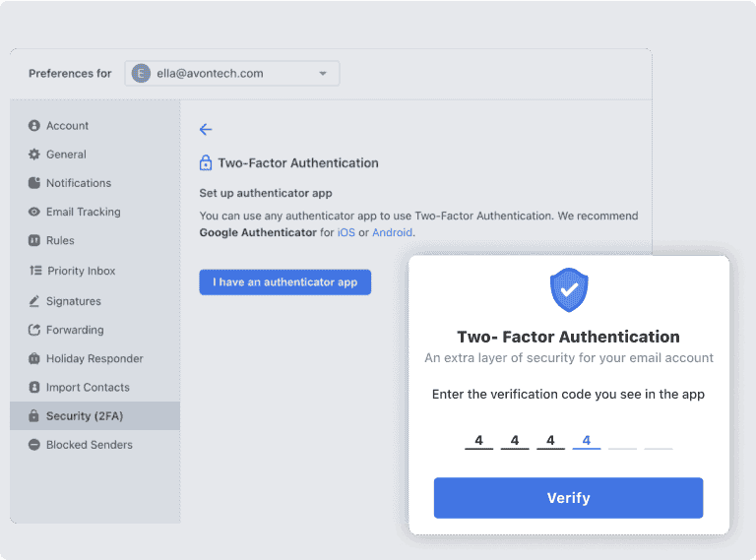Open Import Contacts section
The height and width of the screenshot is (560, 756).
pos(94,387)
